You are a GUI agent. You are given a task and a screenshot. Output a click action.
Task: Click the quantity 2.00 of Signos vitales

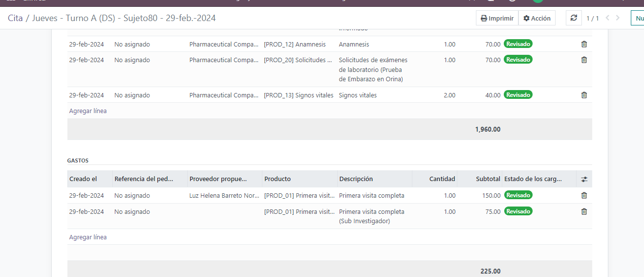tap(449, 95)
